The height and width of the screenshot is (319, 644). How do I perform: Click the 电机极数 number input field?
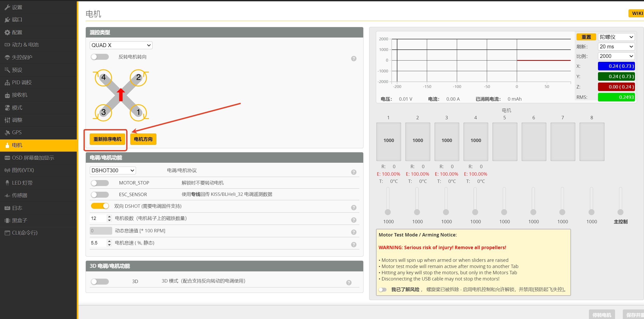[x=98, y=218]
